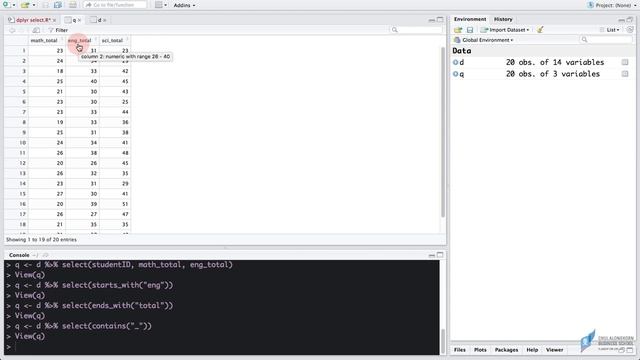
Task: Click the math_total value 27 in row 15
Action: click(60, 193)
